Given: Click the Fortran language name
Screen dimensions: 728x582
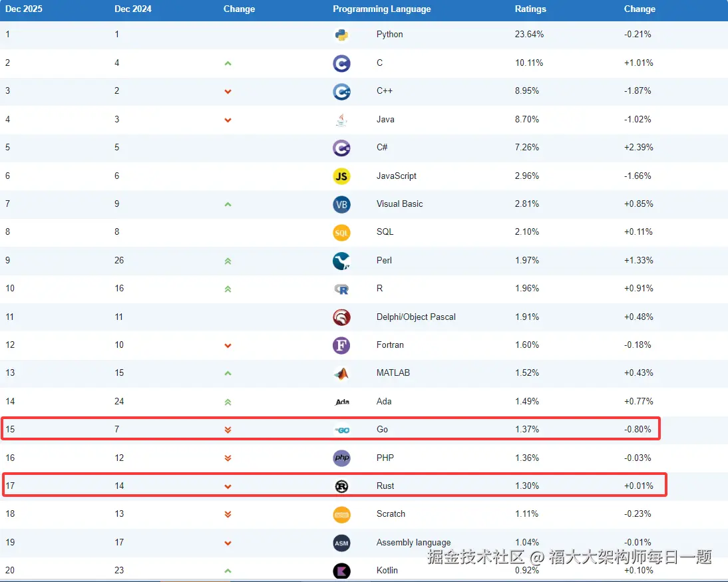Looking at the screenshot, I should point(390,345).
